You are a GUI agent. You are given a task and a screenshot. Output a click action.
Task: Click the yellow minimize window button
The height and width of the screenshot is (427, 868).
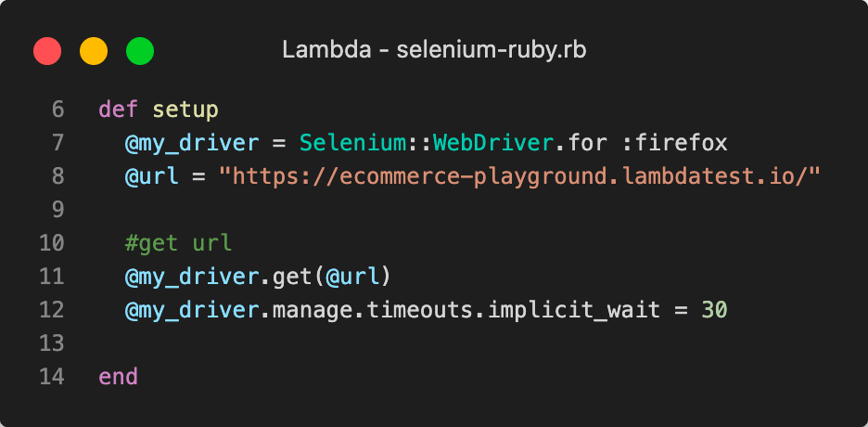pos(94,50)
